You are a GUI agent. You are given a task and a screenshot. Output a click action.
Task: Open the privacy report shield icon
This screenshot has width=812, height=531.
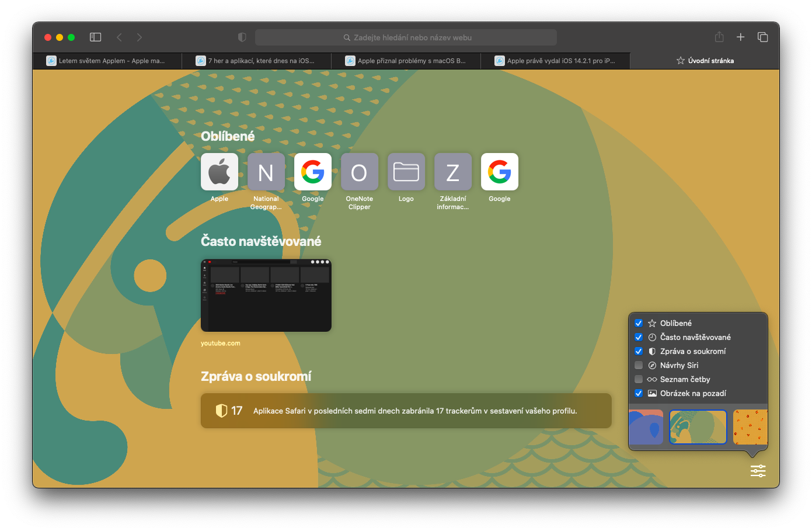(242, 37)
